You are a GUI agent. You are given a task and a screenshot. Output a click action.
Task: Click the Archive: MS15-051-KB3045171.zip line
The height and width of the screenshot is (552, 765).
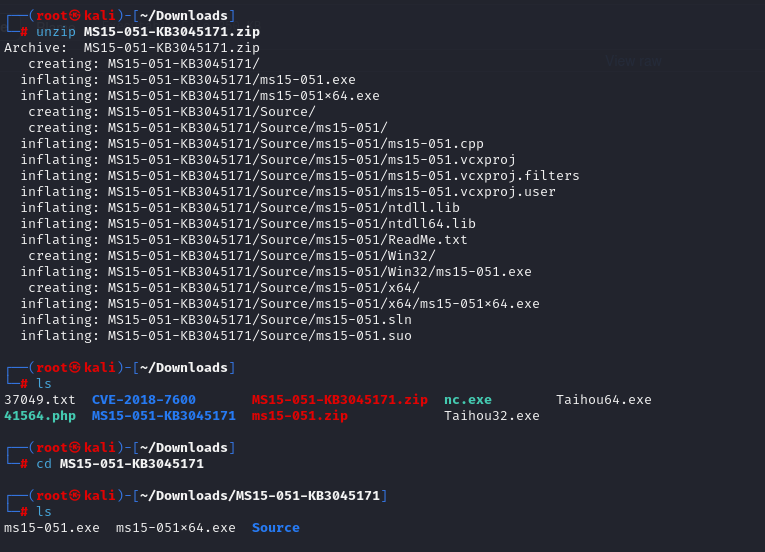click(x=132, y=48)
